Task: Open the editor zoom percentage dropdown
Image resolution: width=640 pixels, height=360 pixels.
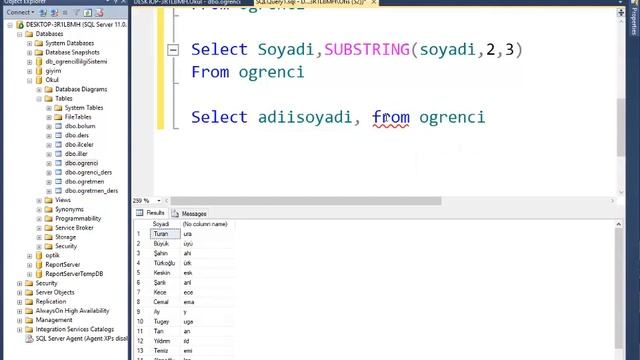Action: [x=159, y=201]
